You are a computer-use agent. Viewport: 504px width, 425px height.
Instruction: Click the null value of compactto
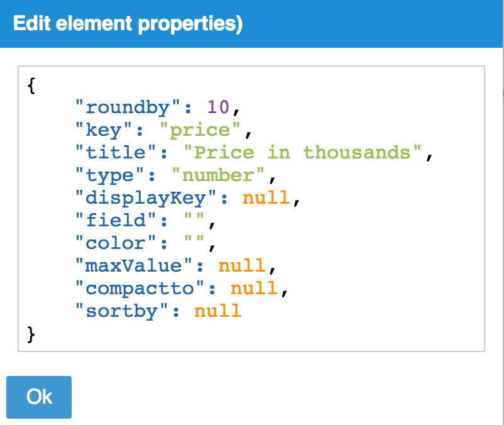(255, 289)
